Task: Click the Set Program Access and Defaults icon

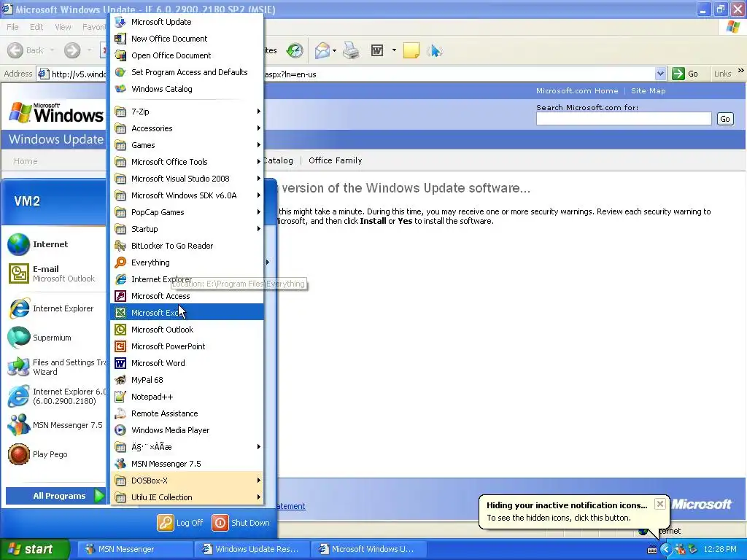Action: (120, 72)
